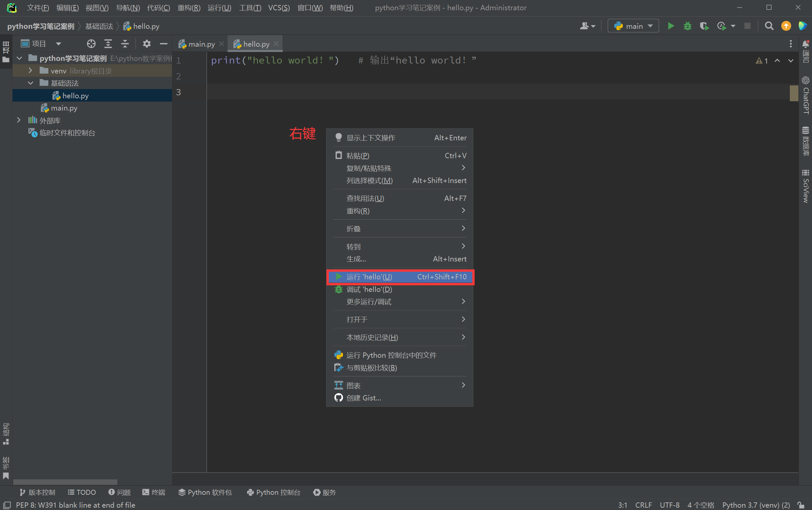Hide the project tool window

coord(163,44)
